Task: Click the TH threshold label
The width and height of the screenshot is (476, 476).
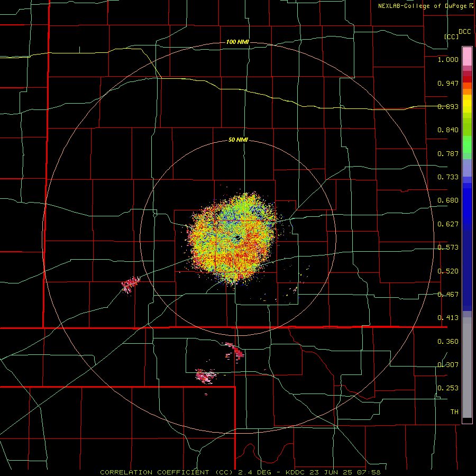Action: coord(454,412)
